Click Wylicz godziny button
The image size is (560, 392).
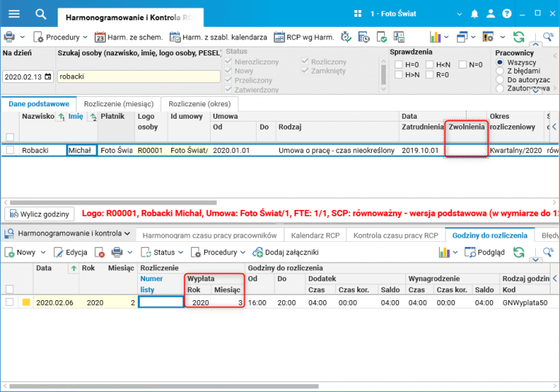click(x=39, y=214)
